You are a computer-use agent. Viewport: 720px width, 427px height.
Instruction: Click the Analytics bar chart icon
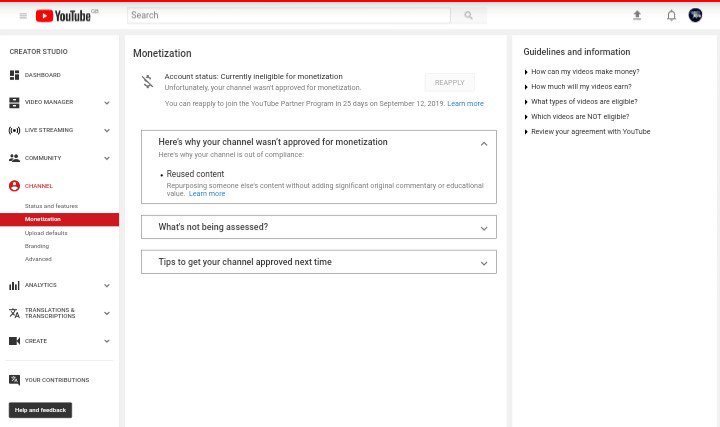point(14,285)
